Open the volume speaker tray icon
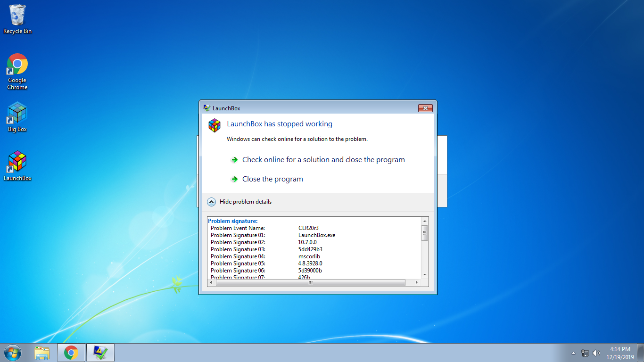Screen dimensions: 644x362 click(596, 353)
